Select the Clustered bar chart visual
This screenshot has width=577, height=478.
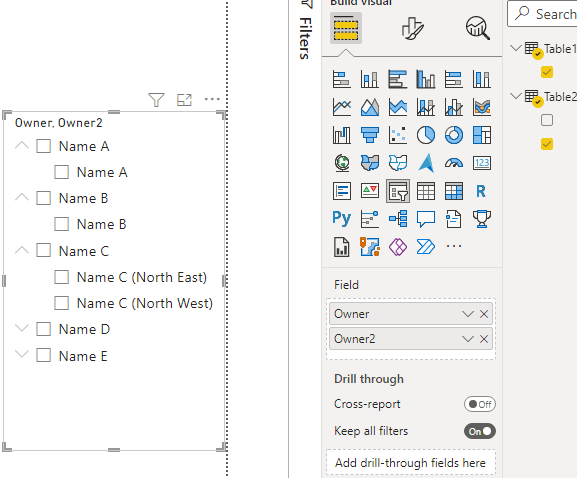click(398, 79)
